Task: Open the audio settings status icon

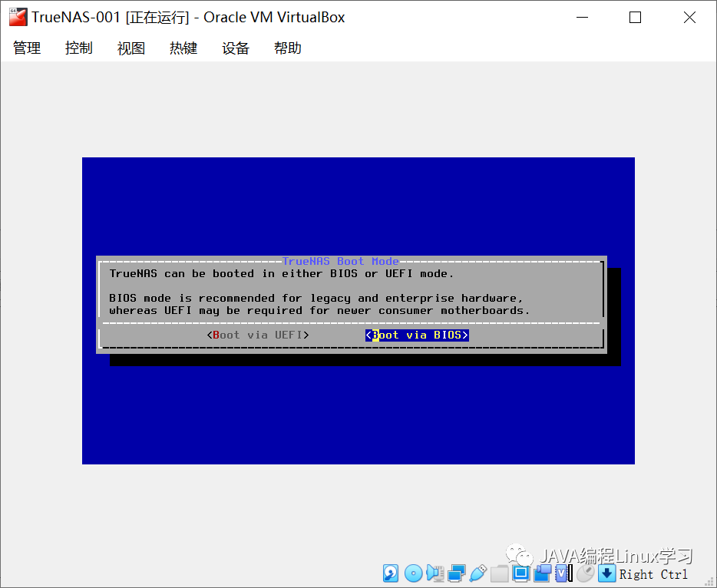Action: [434, 573]
